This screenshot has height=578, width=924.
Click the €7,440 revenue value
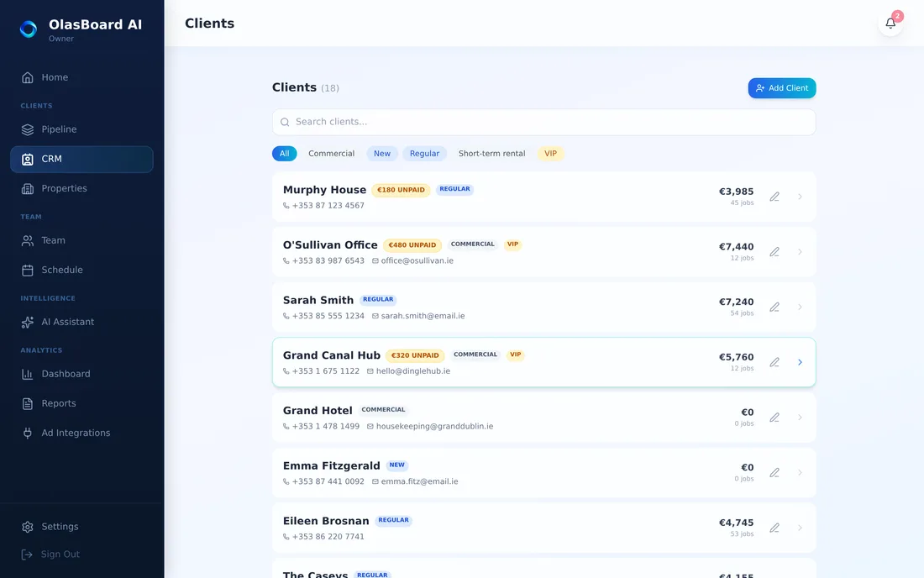point(736,247)
